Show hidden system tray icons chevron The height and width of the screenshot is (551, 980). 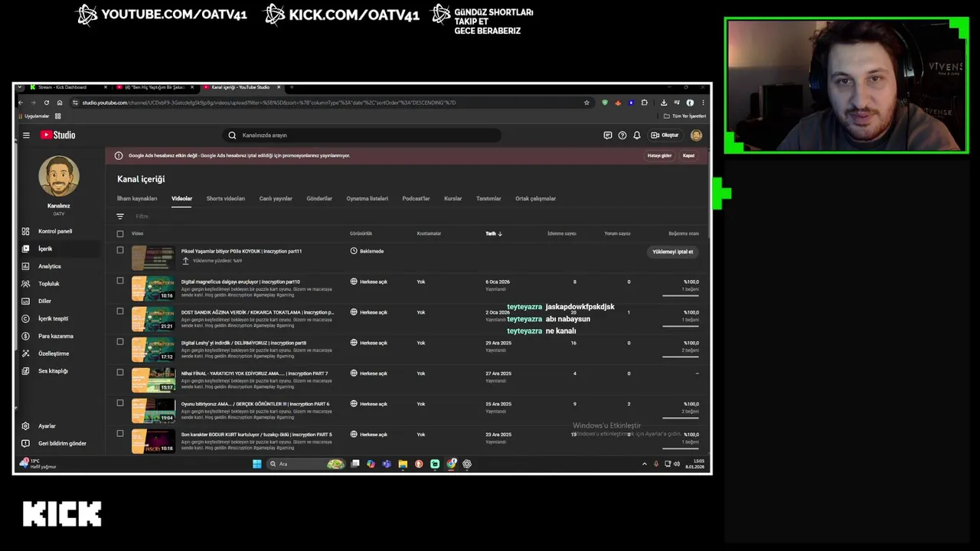[644, 464]
